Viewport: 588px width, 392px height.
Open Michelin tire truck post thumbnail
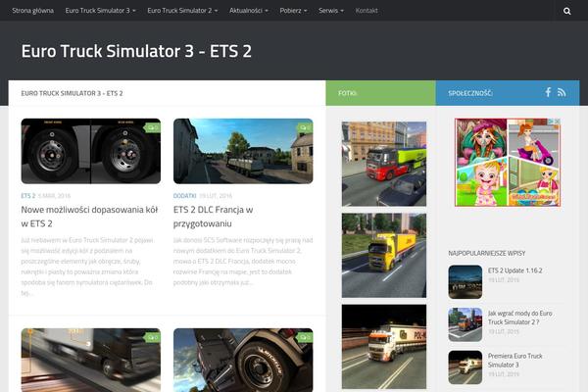(x=243, y=360)
